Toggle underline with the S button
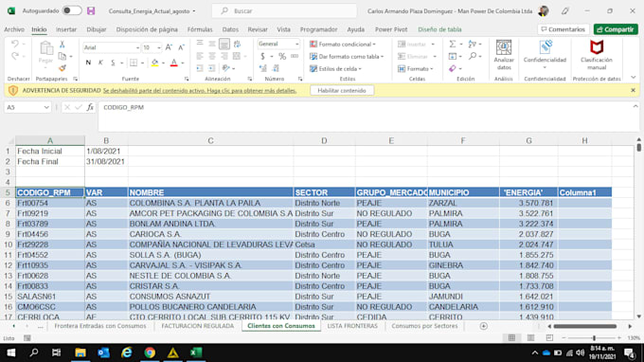This screenshot has width=644, height=362. [x=113, y=63]
